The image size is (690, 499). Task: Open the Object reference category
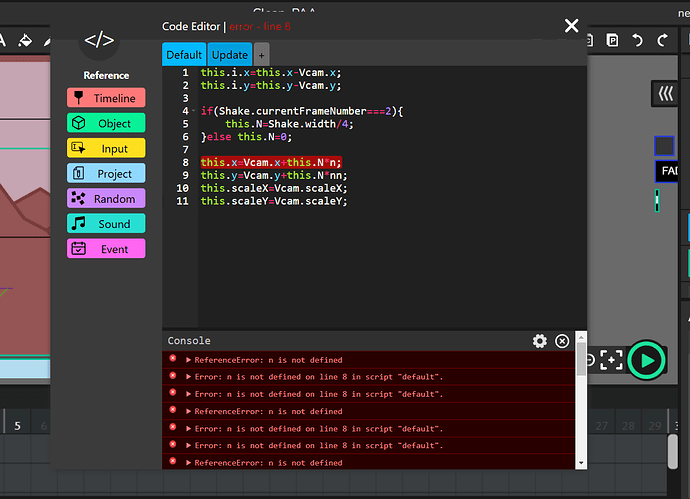pyautogui.click(x=106, y=123)
